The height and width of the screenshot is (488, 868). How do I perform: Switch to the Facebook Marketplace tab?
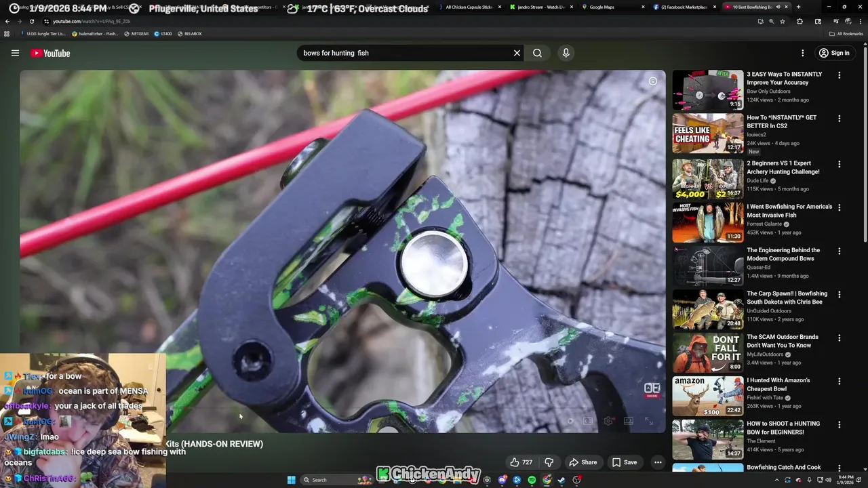685,7
